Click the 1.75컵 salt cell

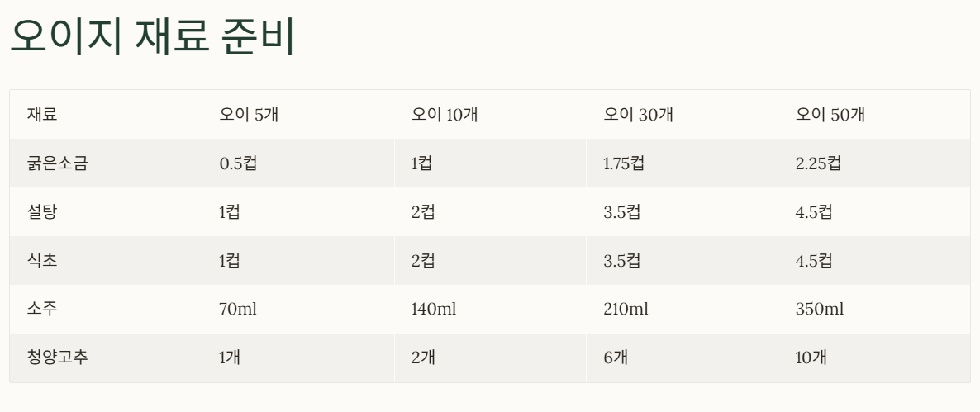pyautogui.click(x=682, y=163)
